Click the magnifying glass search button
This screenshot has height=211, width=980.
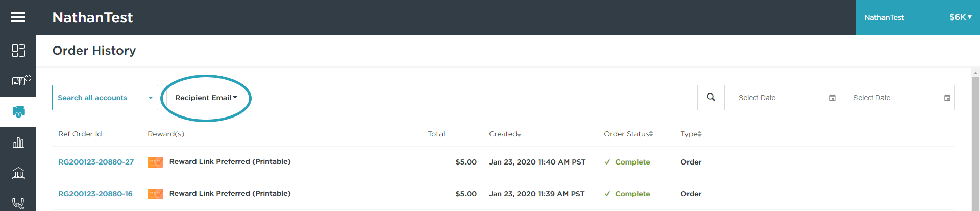[x=710, y=98]
